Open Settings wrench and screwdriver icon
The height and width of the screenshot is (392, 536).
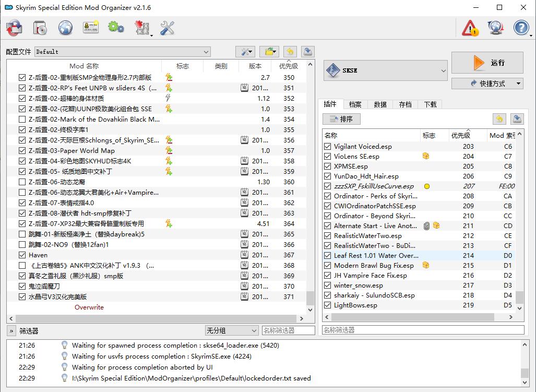click(167, 28)
